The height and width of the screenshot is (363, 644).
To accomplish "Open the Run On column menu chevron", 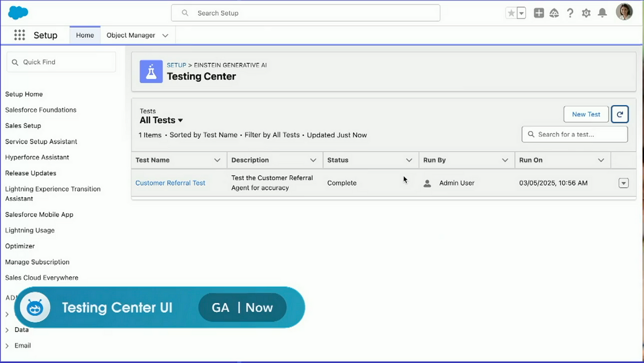I will coord(601,160).
